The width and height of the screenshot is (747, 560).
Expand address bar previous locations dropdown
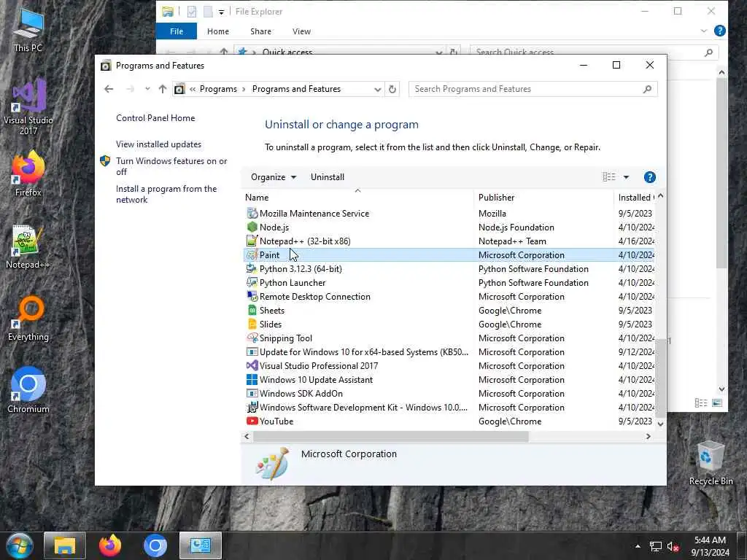pos(377,89)
